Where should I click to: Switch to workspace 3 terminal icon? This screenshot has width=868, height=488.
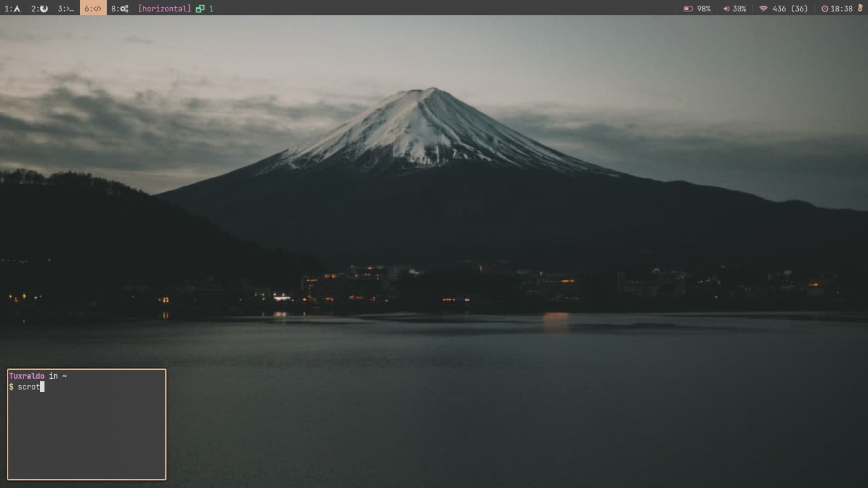66,9
